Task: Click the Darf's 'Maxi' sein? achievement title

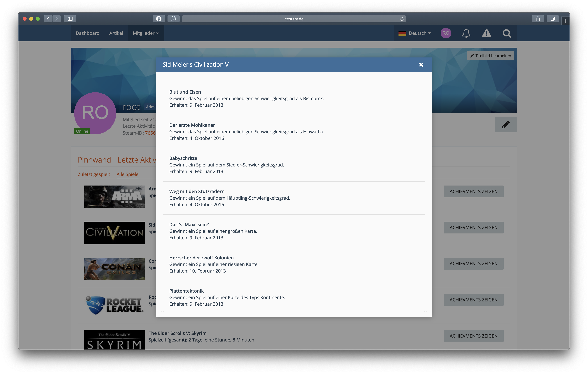Action: click(x=189, y=224)
